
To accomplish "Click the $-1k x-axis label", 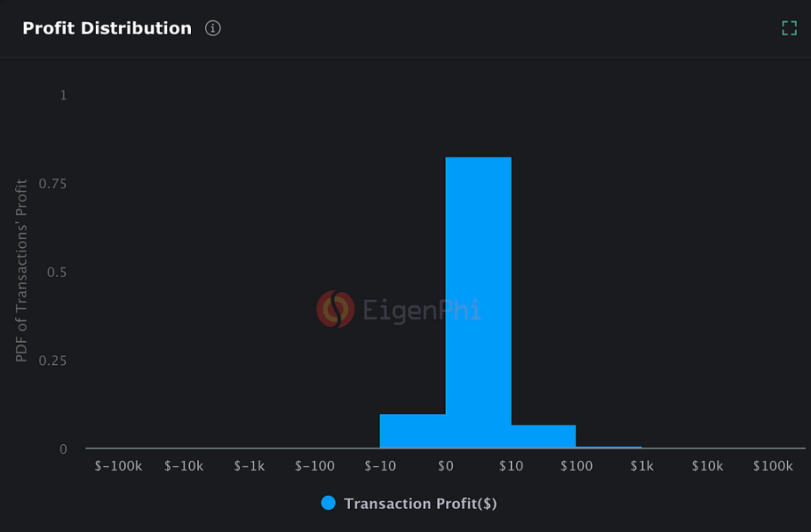I will coord(250,466).
